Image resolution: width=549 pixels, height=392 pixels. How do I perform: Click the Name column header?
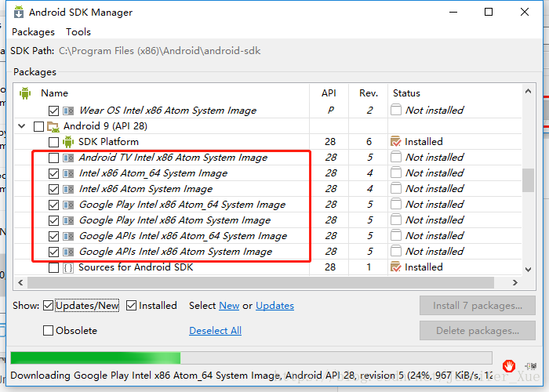[54, 93]
